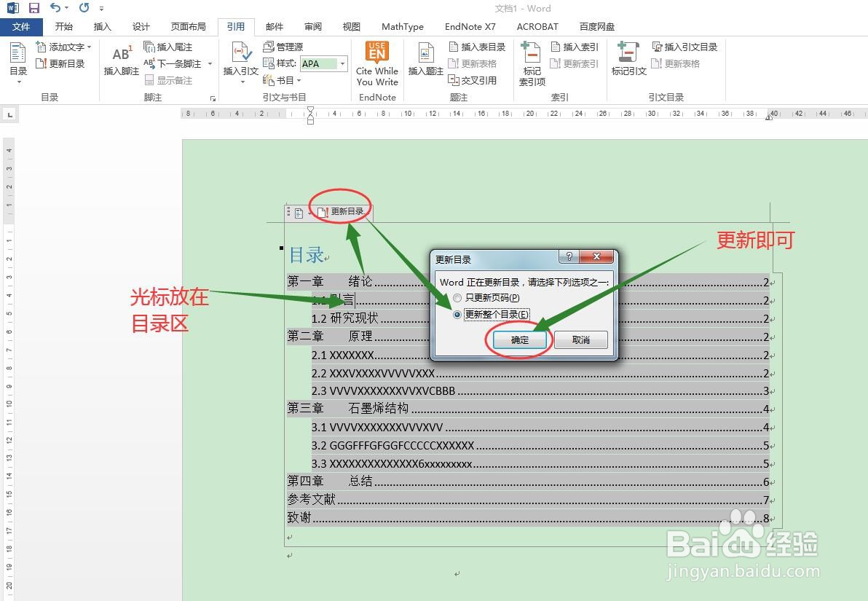This screenshot has height=601, width=868.
Task: Click 插入索引 in index group
Action: (x=575, y=47)
